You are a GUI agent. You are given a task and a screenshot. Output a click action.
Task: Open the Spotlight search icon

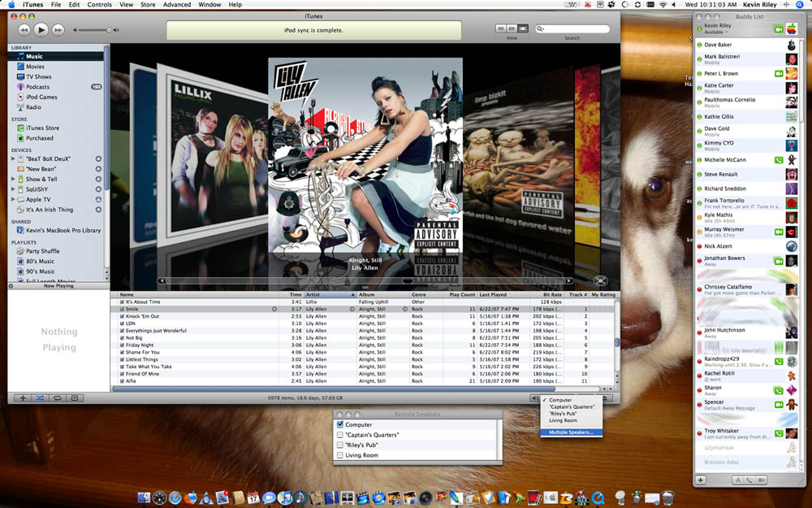click(x=800, y=4)
